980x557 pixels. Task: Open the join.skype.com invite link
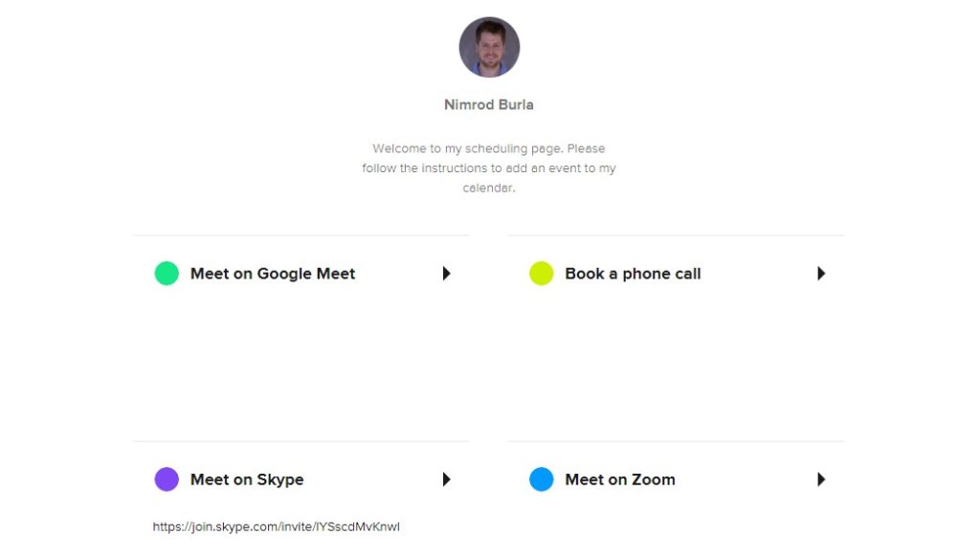[x=277, y=527]
